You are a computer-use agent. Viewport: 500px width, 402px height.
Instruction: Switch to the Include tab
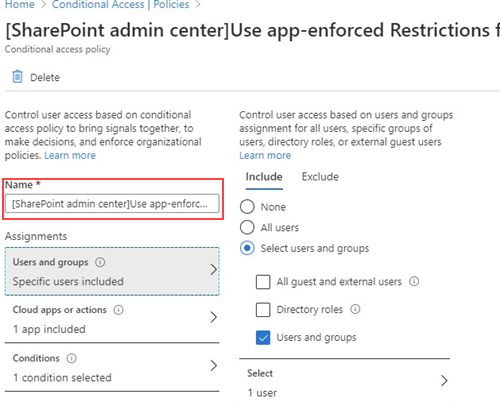[264, 177]
